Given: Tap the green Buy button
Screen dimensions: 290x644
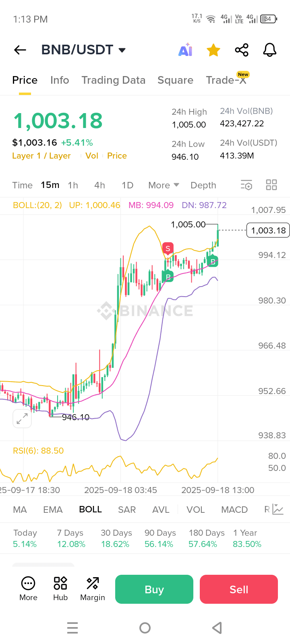Looking at the screenshot, I should pos(154,589).
